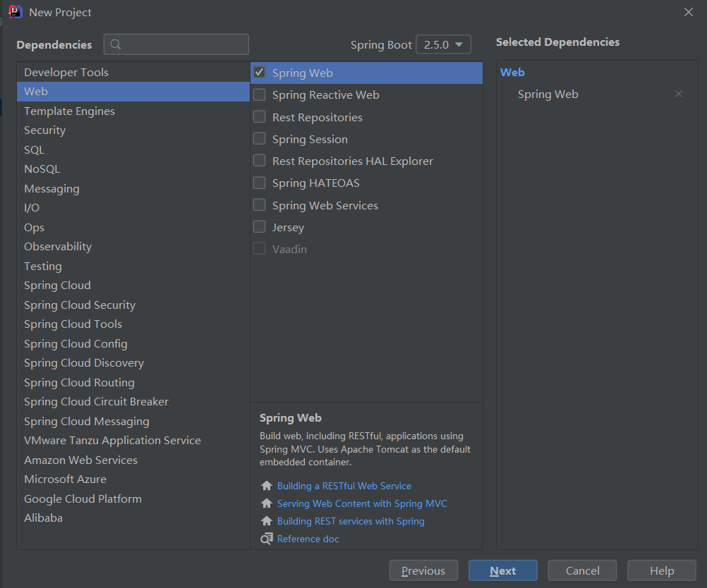Click the search magnifier icon

pos(116,44)
